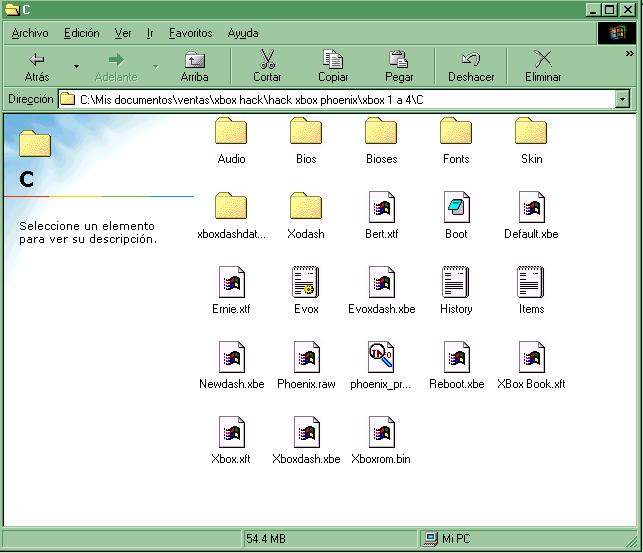Go up with the Arriba button
Viewport: 643px width, 553px height.
pyautogui.click(x=195, y=66)
